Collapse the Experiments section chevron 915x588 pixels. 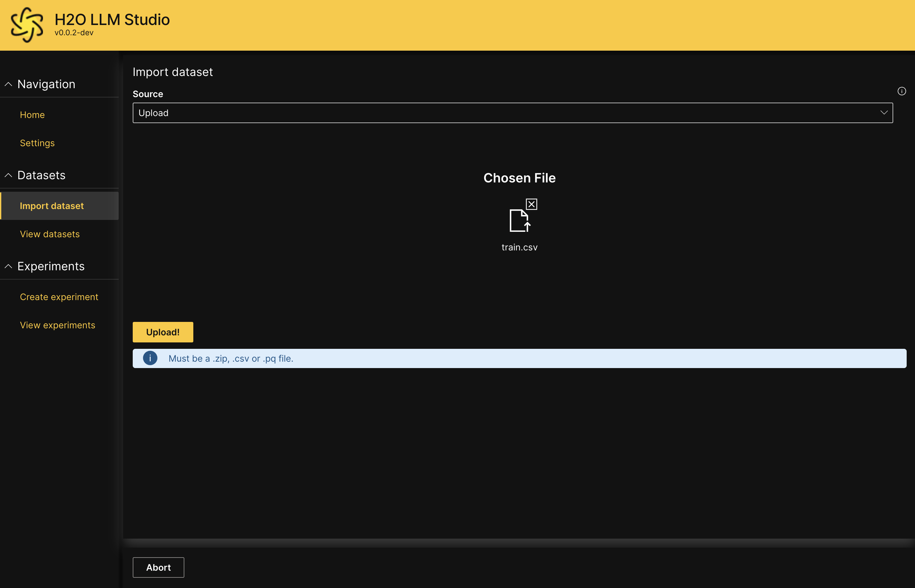[8, 266]
